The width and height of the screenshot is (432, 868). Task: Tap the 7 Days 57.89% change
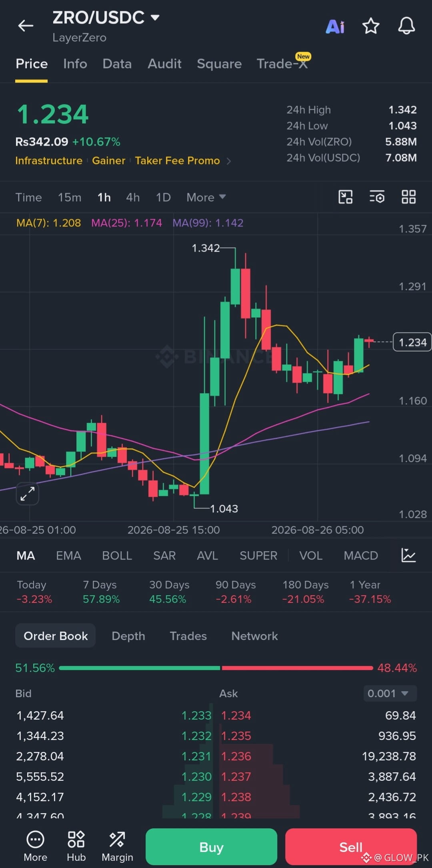101,592
